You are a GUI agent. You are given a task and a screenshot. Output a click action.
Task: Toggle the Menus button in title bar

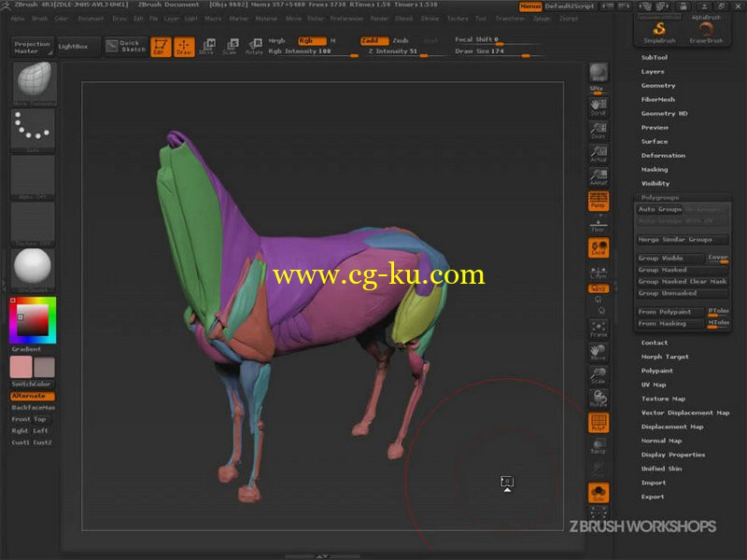coord(530,7)
